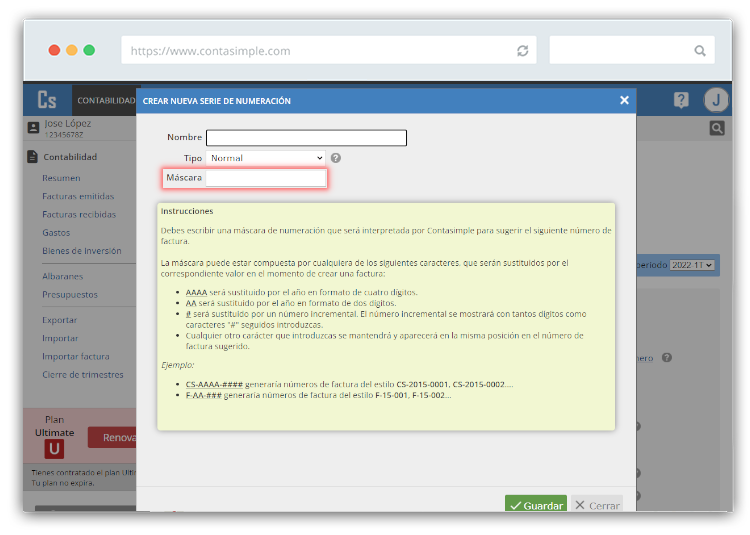Viewport: 750px width, 535px height.
Task: Click the browser URL address bar
Action: click(318, 50)
